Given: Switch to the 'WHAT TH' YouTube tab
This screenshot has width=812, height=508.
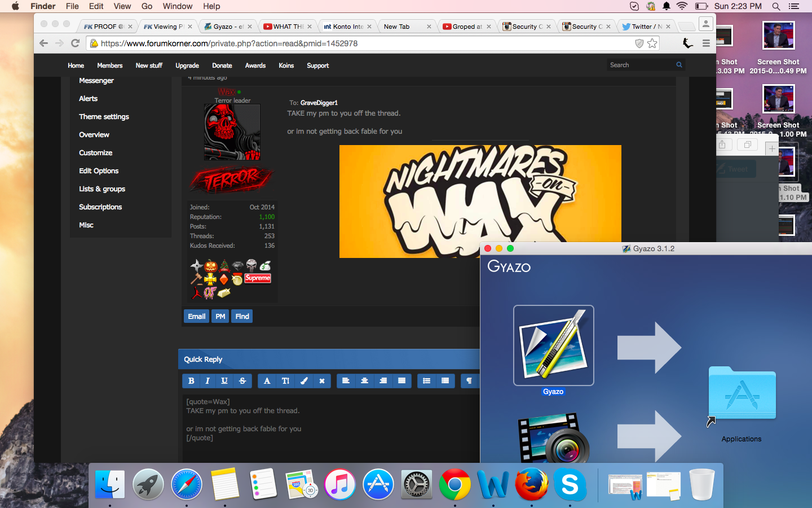Looking at the screenshot, I should [288, 27].
